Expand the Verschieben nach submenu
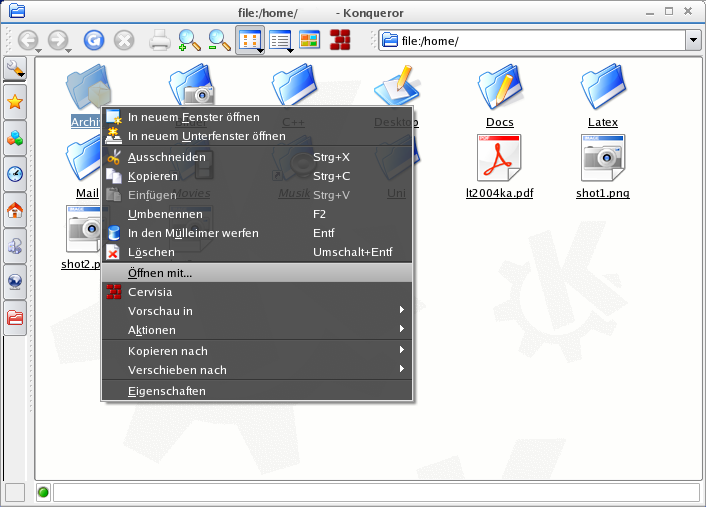 (257, 370)
